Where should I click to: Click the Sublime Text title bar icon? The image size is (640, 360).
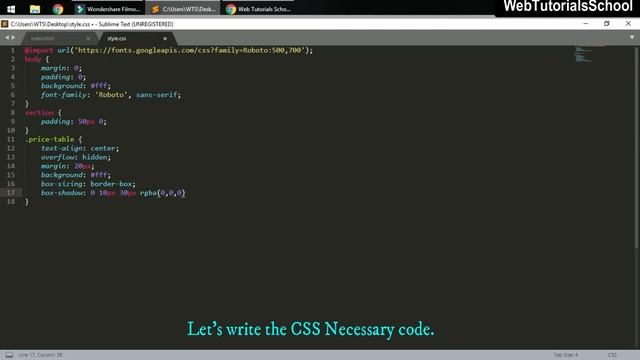pos(4,24)
